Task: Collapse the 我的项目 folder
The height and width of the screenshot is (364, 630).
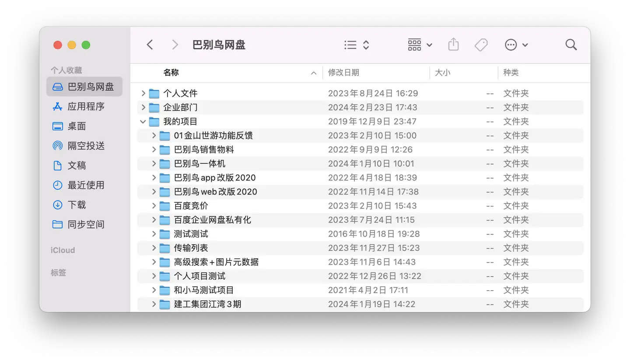Action: 143,121
